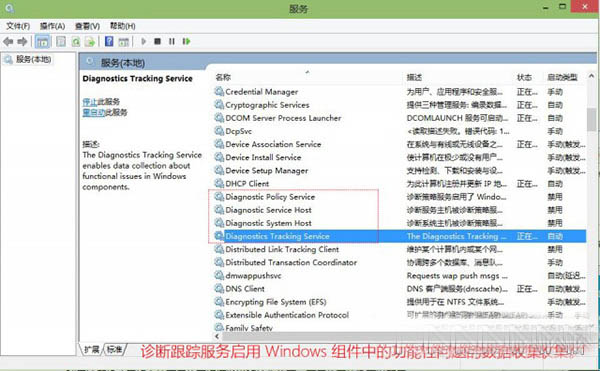
Task: Open the 操作(A) menu
Action: click(x=52, y=26)
